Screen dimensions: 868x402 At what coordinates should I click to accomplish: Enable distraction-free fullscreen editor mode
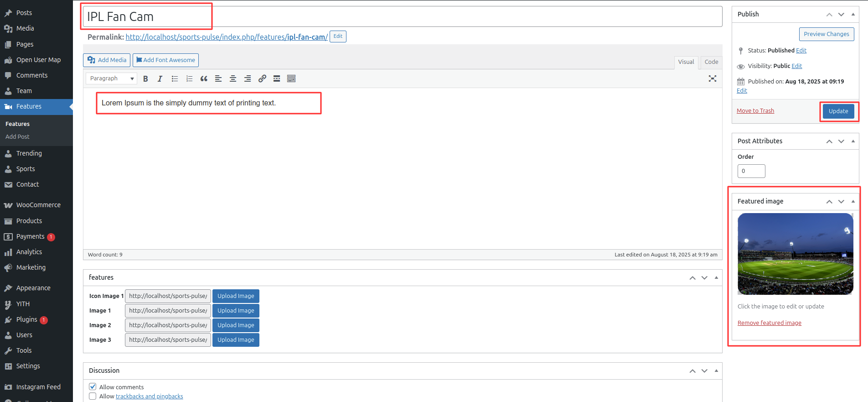click(712, 78)
